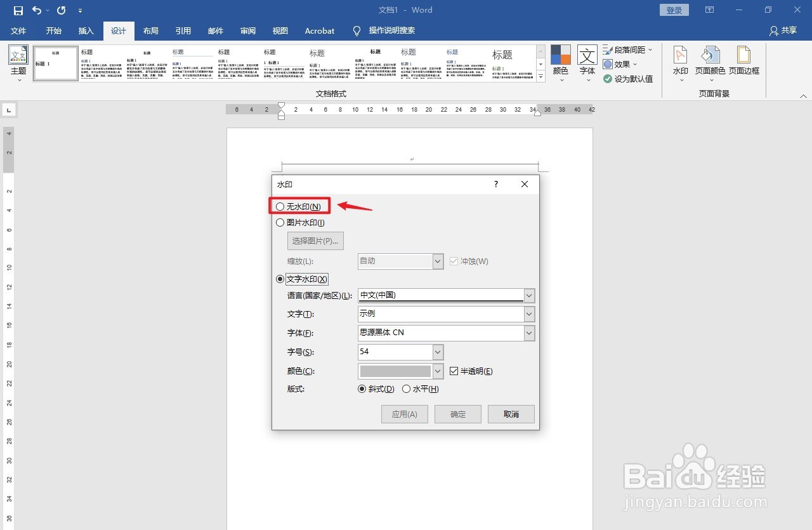This screenshot has width=812, height=530.
Task: Click the OK (确定) button
Action: [x=458, y=414]
